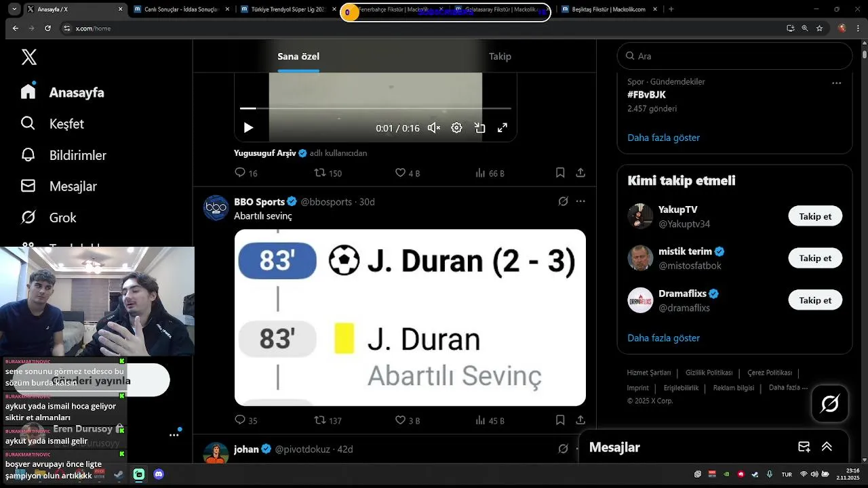Click the Ara search field
The width and height of the screenshot is (868, 488).
click(734, 56)
